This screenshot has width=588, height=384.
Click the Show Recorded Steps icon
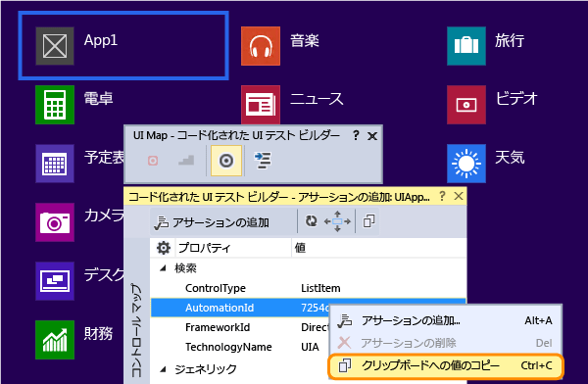click(186, 161)
